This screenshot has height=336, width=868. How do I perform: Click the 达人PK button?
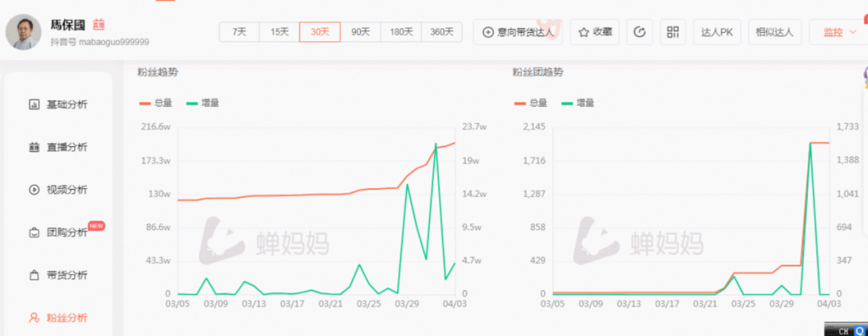(716, 32)
